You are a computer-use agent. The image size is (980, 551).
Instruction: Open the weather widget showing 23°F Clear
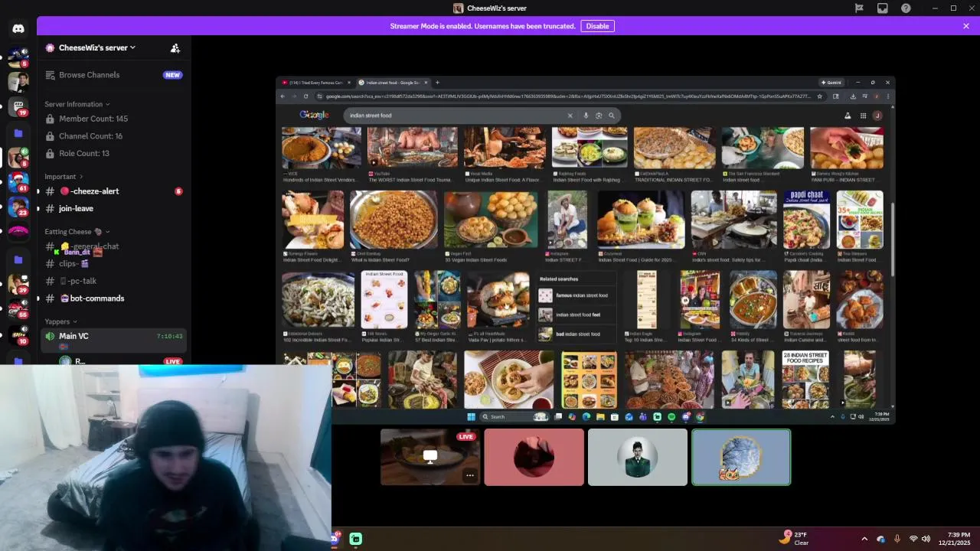[794, 538]
